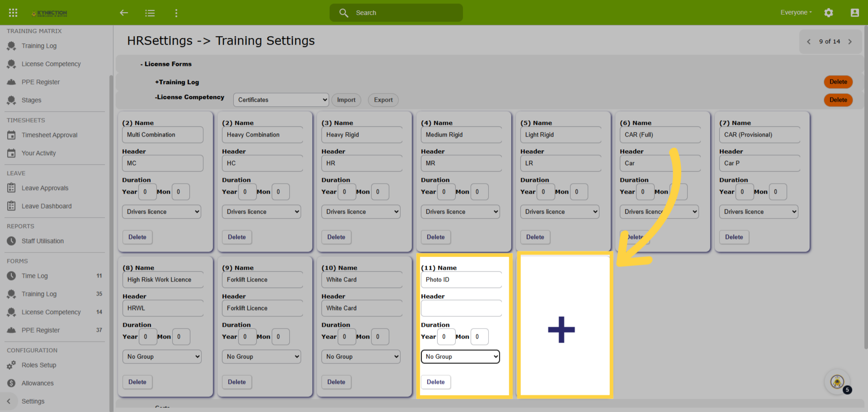Expand the Training Log section
868x412 pixels.
point(177,82)
